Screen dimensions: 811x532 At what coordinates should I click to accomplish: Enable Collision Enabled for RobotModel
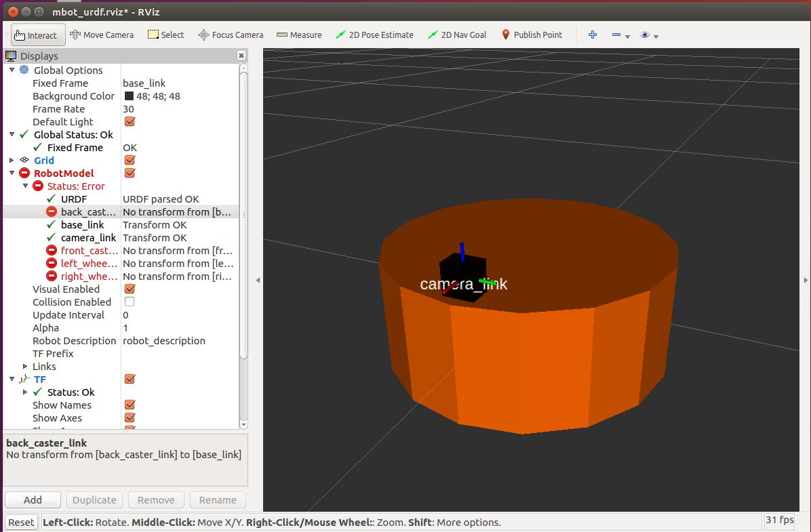point(130,302)
